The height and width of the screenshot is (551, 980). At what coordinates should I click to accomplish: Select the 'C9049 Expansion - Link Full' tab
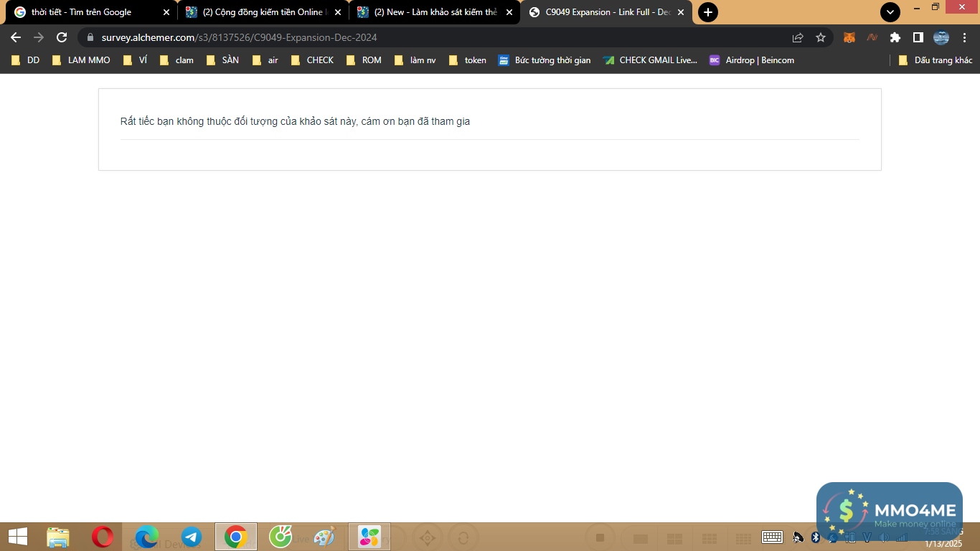(x=606, y=12)
